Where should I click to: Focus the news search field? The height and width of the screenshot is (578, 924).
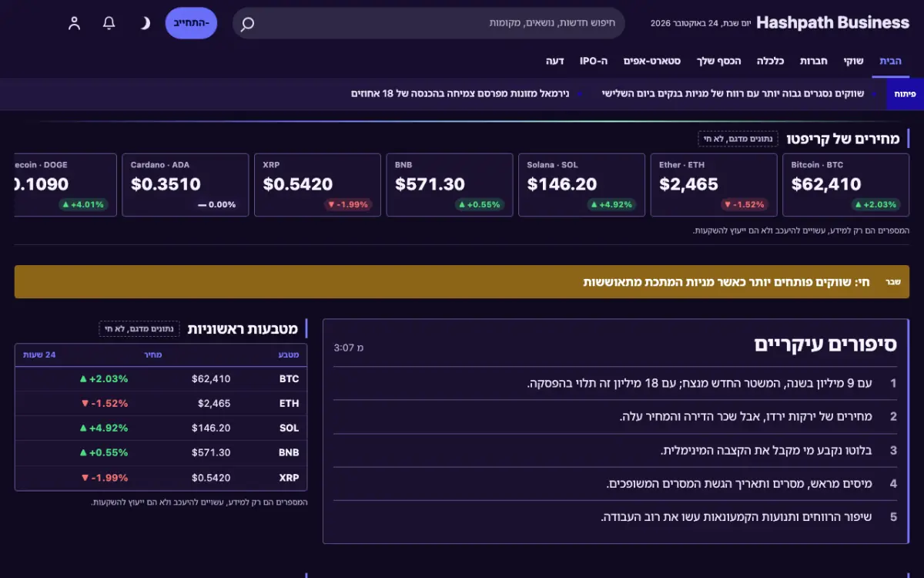(x=429, y=23)
